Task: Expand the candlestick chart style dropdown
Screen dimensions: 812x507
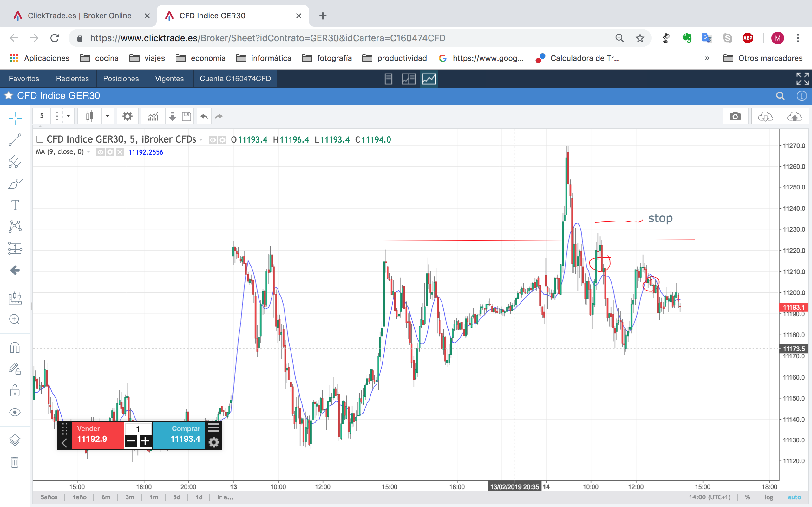Action: coord(108,116)
